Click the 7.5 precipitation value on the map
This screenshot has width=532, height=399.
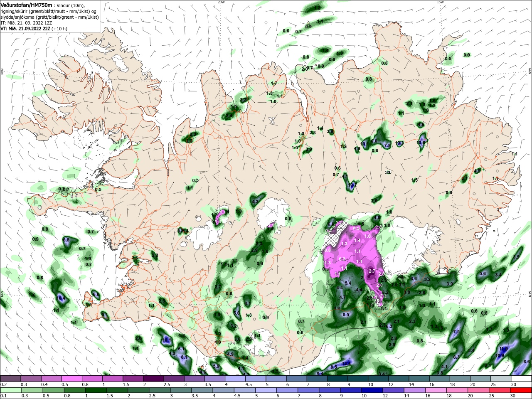tap(456, 332)
